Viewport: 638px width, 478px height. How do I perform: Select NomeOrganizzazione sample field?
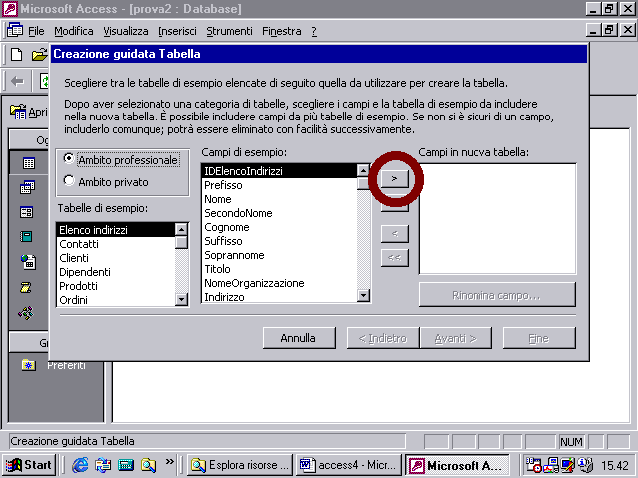(x=279, y=283)
